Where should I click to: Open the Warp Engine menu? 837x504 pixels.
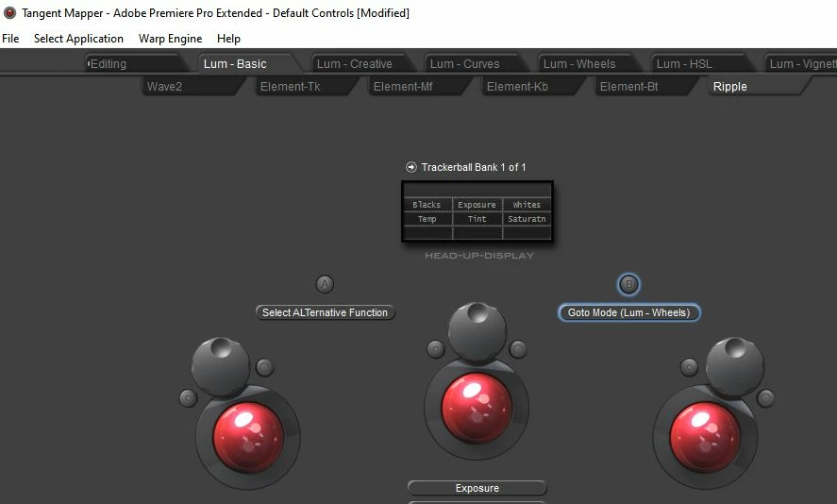170,39
